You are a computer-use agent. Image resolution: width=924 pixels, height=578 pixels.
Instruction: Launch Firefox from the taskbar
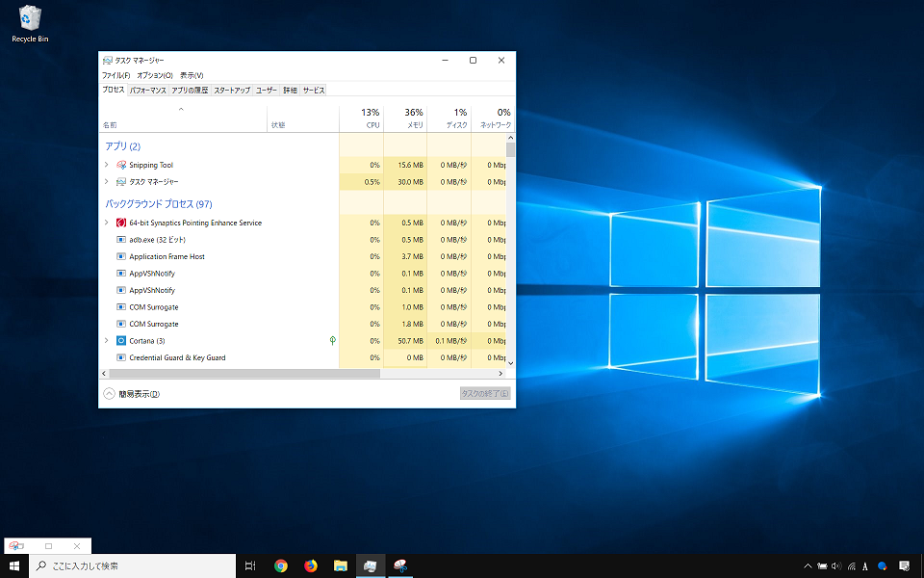311,566
